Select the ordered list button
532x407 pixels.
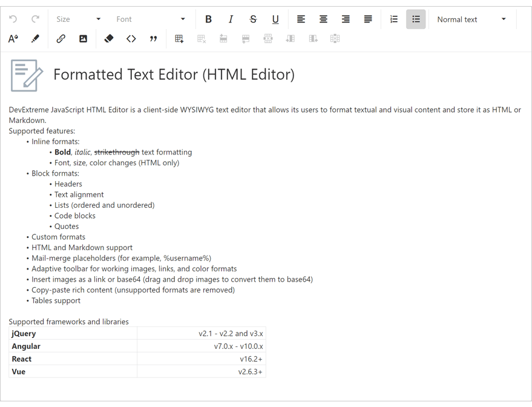click(x=393, y=19)
